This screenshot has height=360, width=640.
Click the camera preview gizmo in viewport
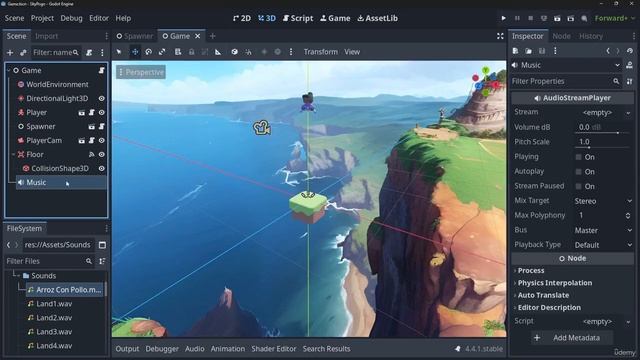tap(262, 128)
